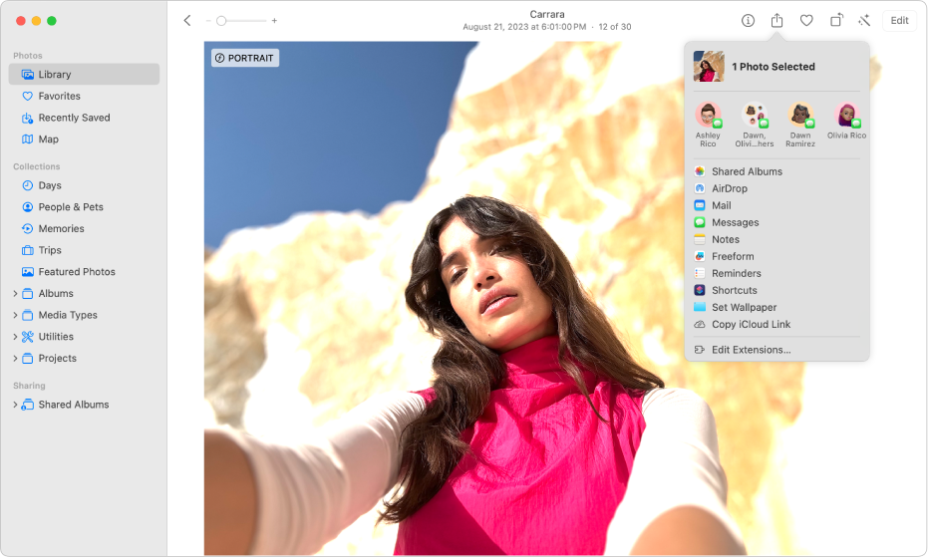Click the Info button in toolbar
929x560 pixels.
(x=748, y=21)
